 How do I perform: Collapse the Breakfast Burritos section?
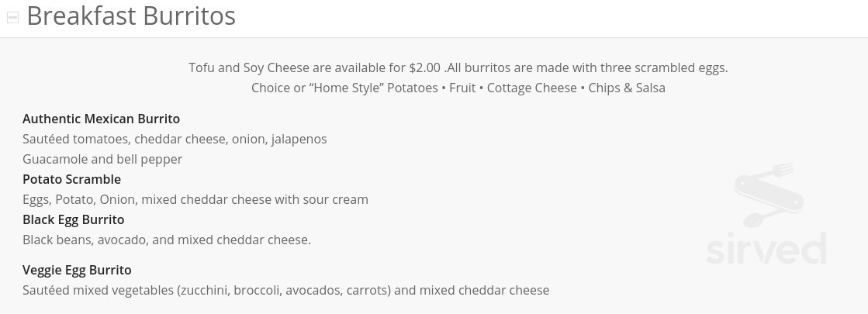point(12,18)
